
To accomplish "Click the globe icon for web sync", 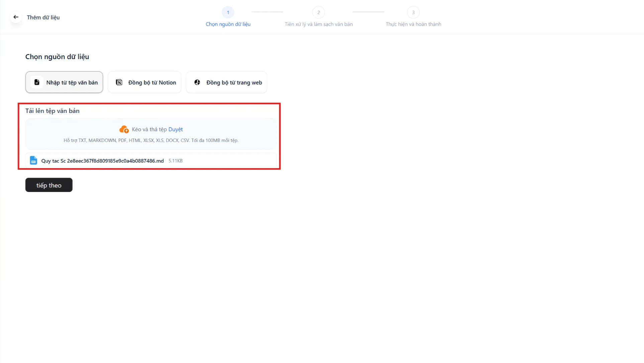I will pyautogui.click(x=197, y=82).
